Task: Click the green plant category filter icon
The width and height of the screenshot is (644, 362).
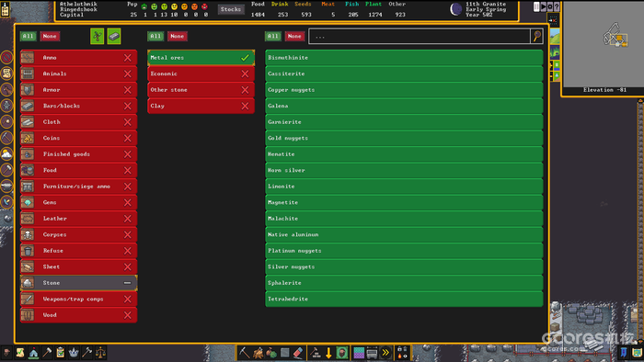Action: [98, 36]
